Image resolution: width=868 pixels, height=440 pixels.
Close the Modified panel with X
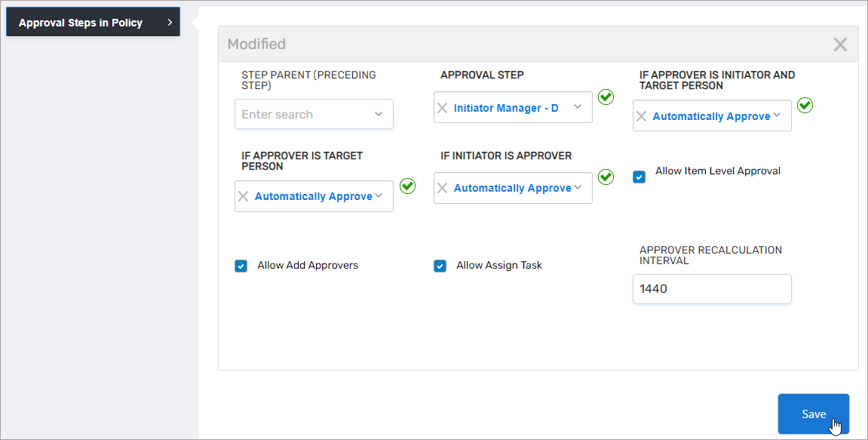(x=840, y=45)
